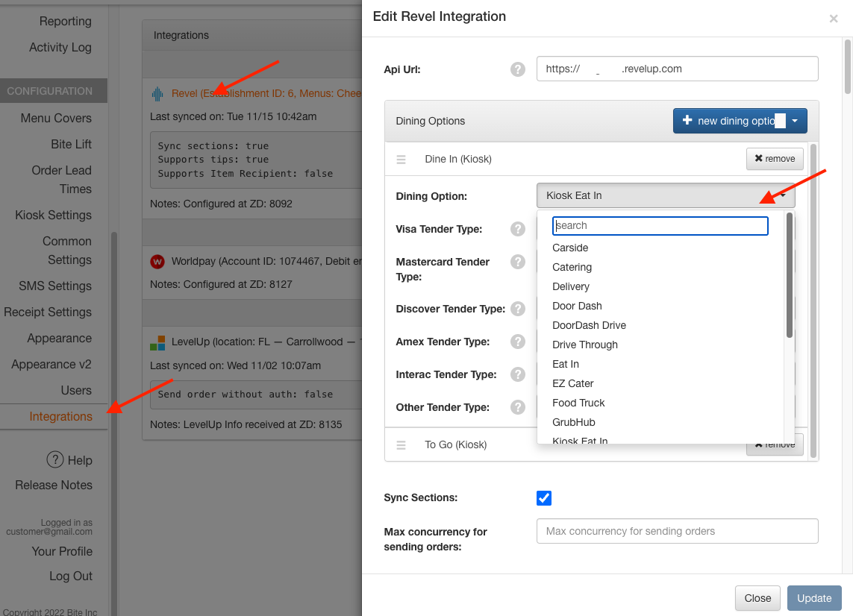This screenshot has height=616, width=853.
Task: Focus the dining option search field
Action: 660,226
